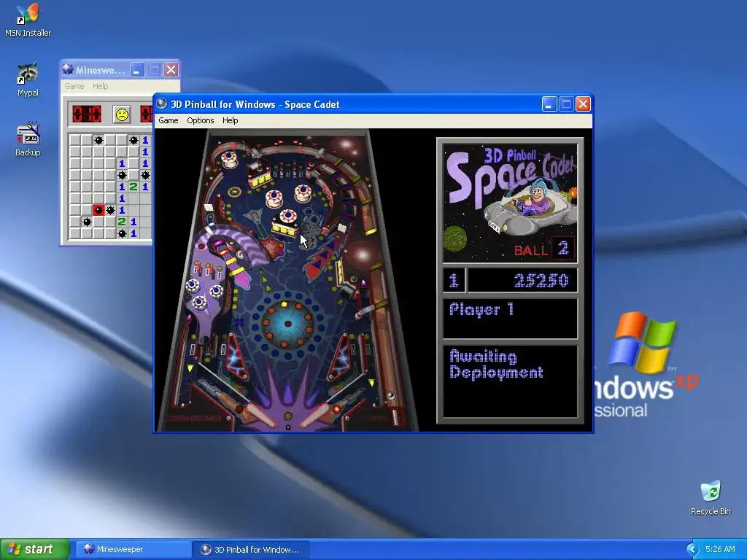Click the Pinball table blue center circle
This screenshot has height=560, width=747.
pyautogui.click(x=287, y=324)
